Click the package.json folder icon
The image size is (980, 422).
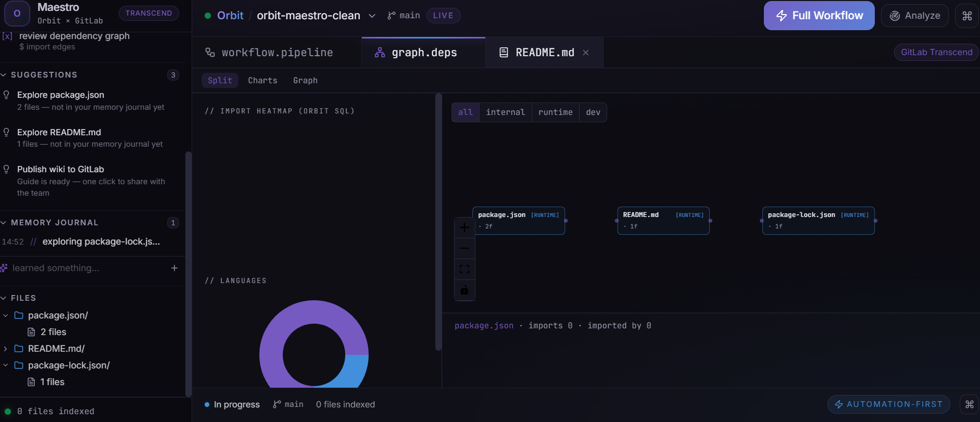pyautogui.click(x=19, y=315)
